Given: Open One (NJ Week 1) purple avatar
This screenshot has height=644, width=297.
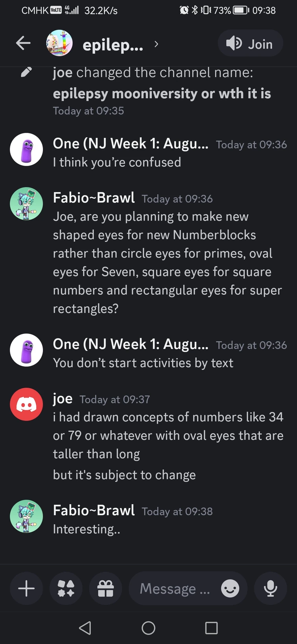Looking at the screenshot, I should click(x=26, y=150).
